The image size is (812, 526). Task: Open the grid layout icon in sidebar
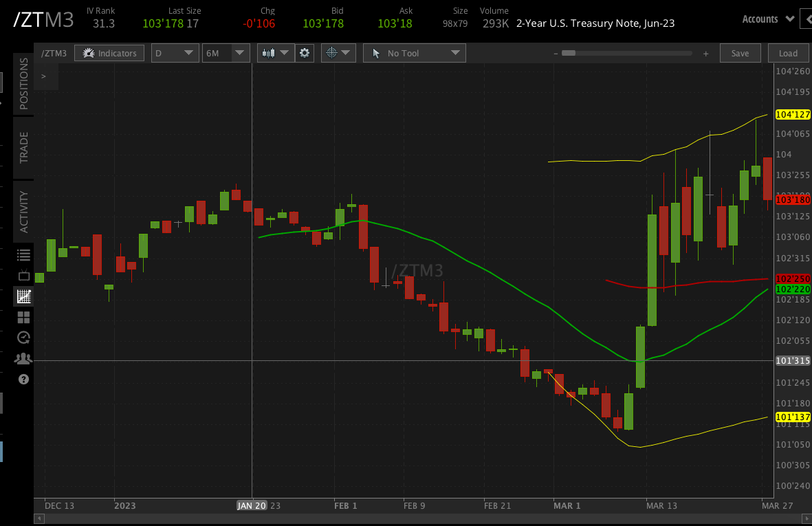tap(24, 318)
